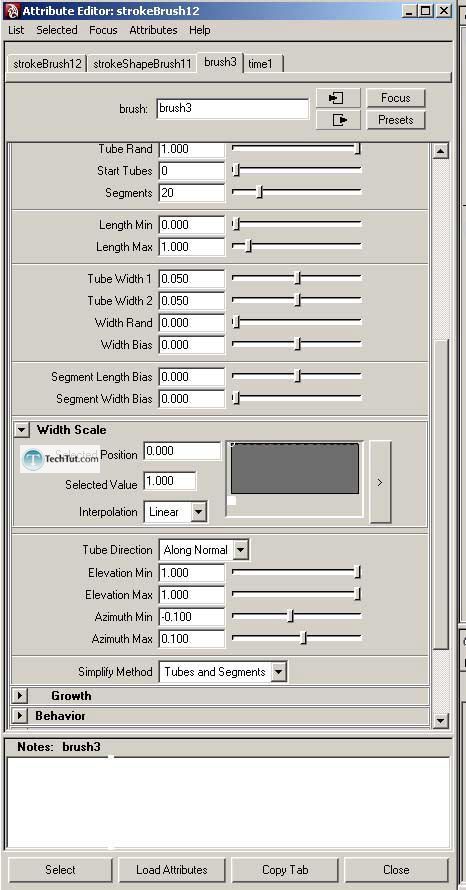This screenshot has height=890, width=466.
Task: Click the Segments slider handle
Action: coord(259,192)
